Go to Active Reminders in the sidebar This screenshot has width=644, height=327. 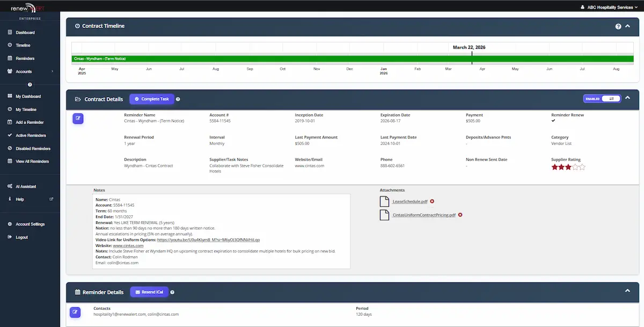31,135
